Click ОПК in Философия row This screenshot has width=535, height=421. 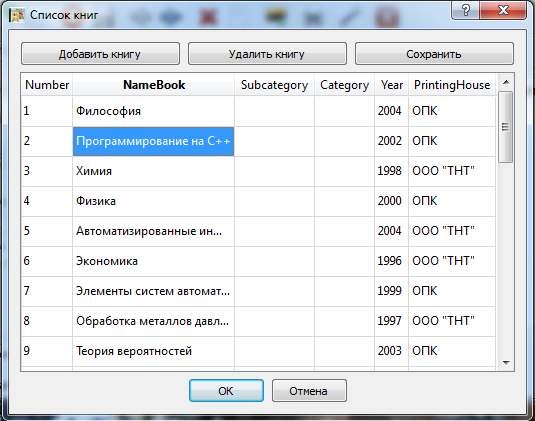(452, 111)
